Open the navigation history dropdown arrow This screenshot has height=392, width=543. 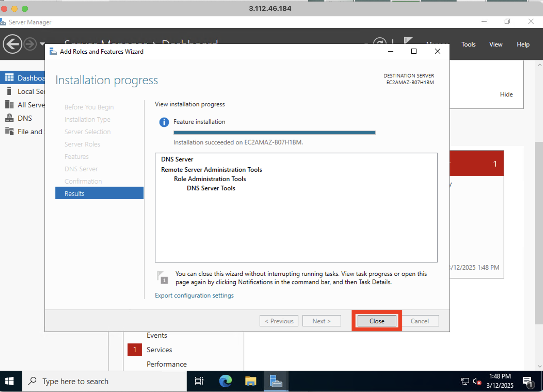coord(42,44)
